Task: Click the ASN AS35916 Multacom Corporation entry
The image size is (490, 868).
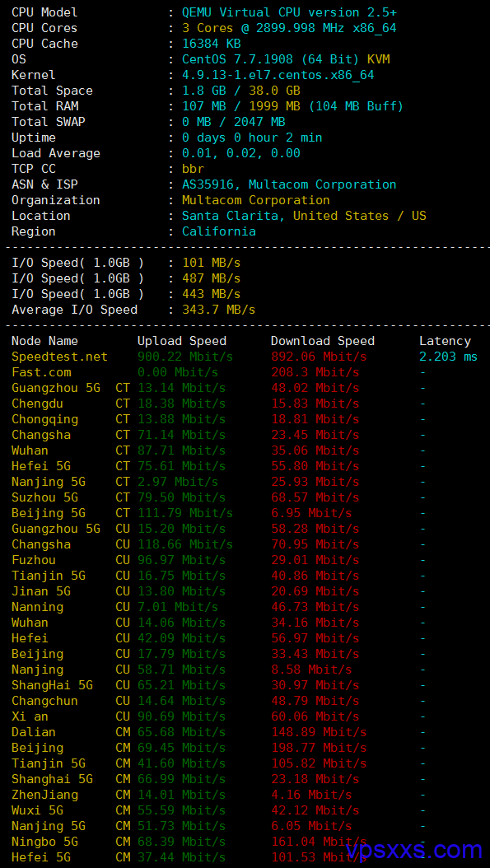Action: pos(289,184)
